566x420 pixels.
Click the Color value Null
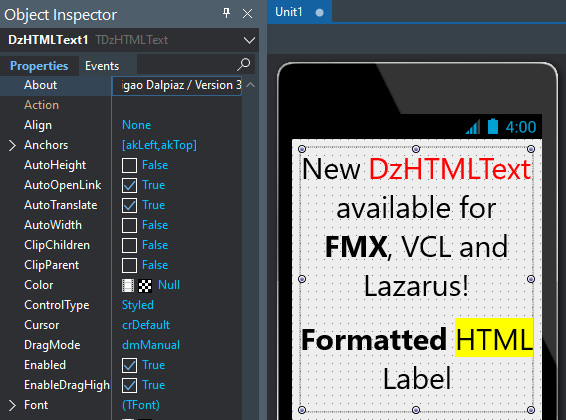pos(169,285)
